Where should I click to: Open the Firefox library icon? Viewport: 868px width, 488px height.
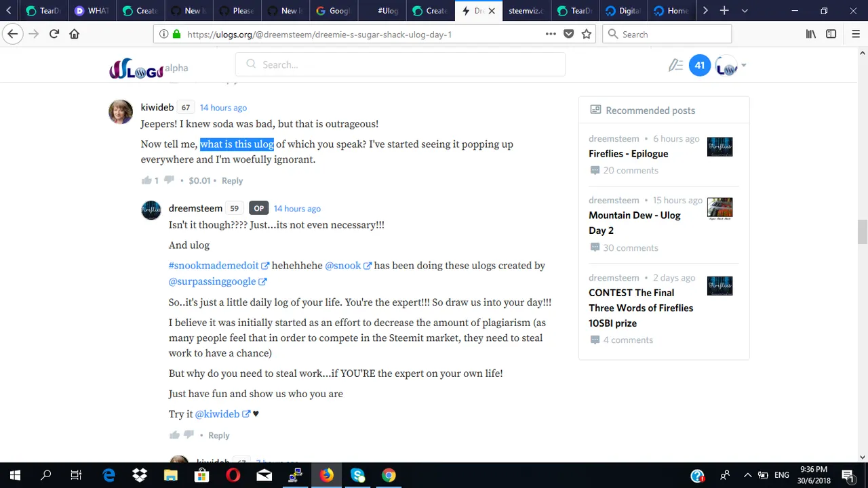point(811,34)
